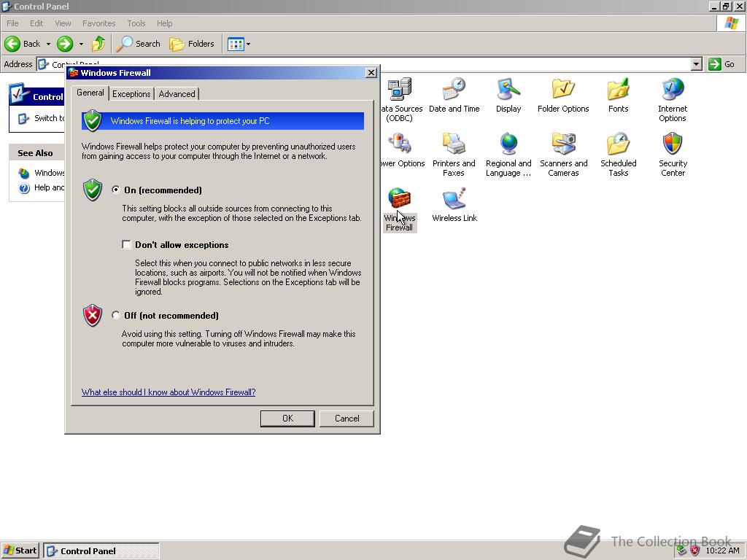Open the Address bar dropdown arrow
Viewport: 747px width, 560px height.
point(697,64)
